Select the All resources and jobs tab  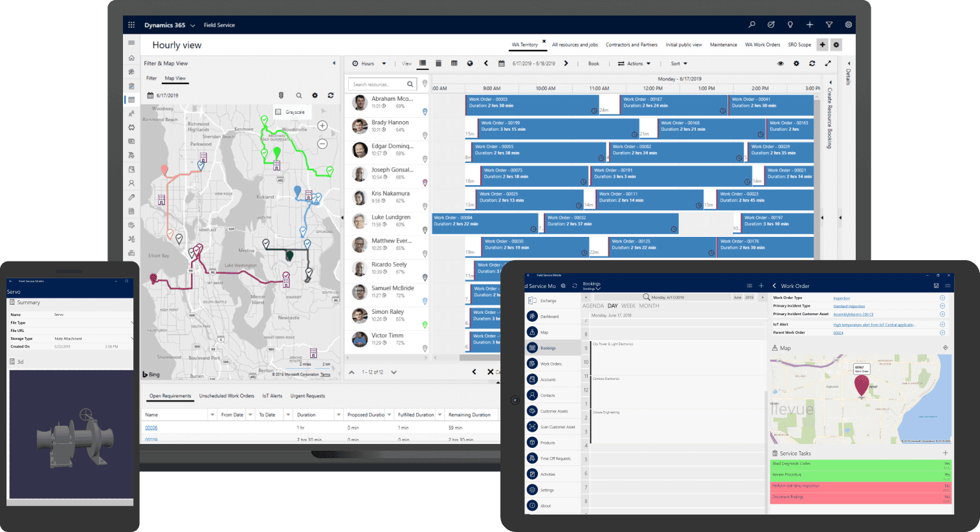[x=575, y=45]
